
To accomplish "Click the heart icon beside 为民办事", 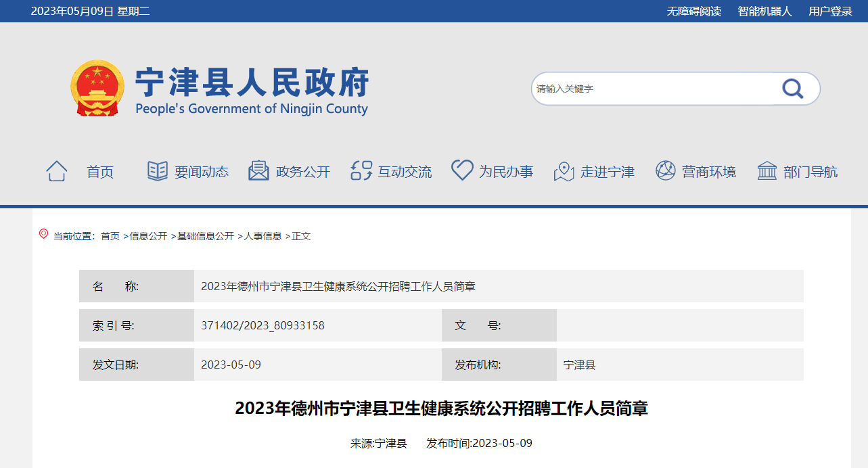I will pyautogui.click(x=462, y=170).
